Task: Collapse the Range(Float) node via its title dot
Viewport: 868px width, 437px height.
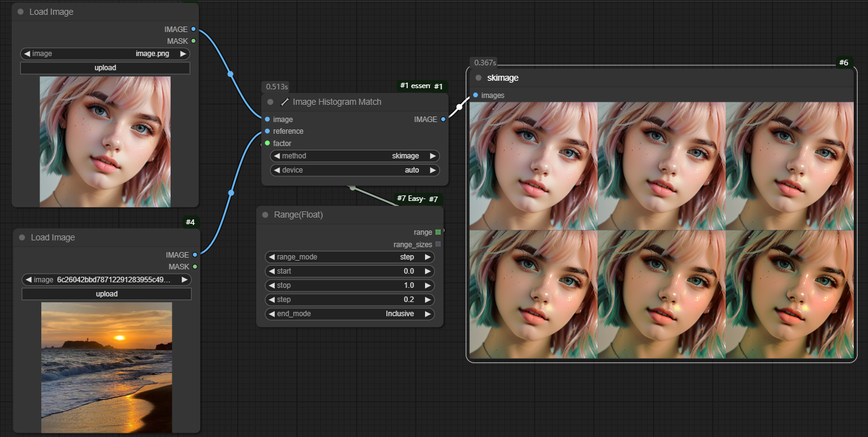Action: tap(266, 215)
